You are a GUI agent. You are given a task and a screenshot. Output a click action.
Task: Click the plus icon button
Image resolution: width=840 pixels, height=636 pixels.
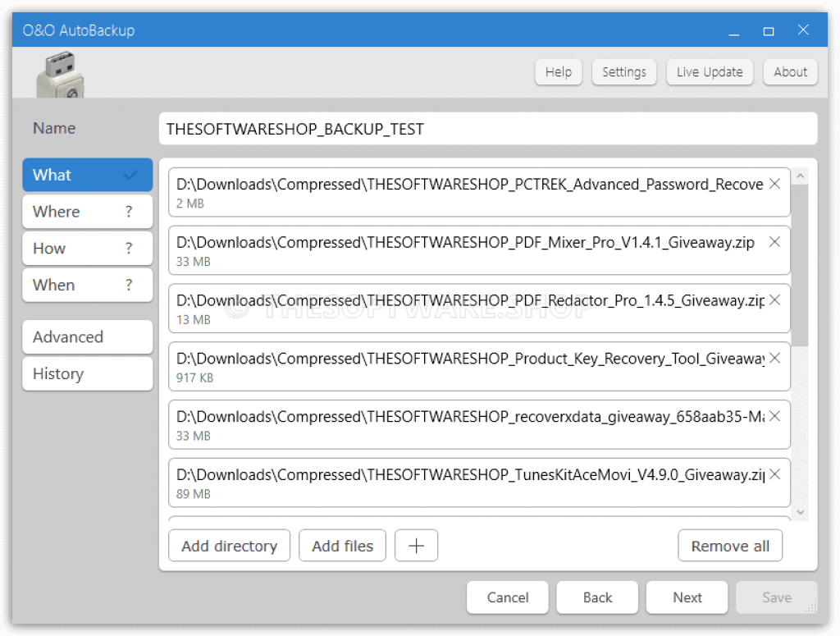(416, 546)
